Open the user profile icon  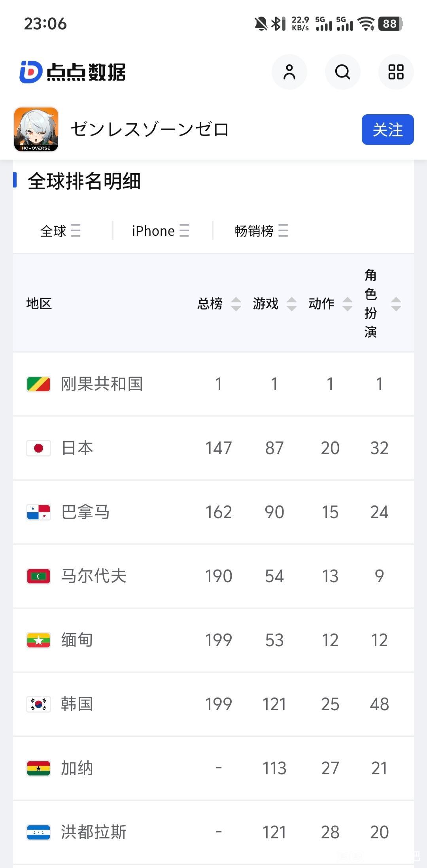[x=289, y=72]
